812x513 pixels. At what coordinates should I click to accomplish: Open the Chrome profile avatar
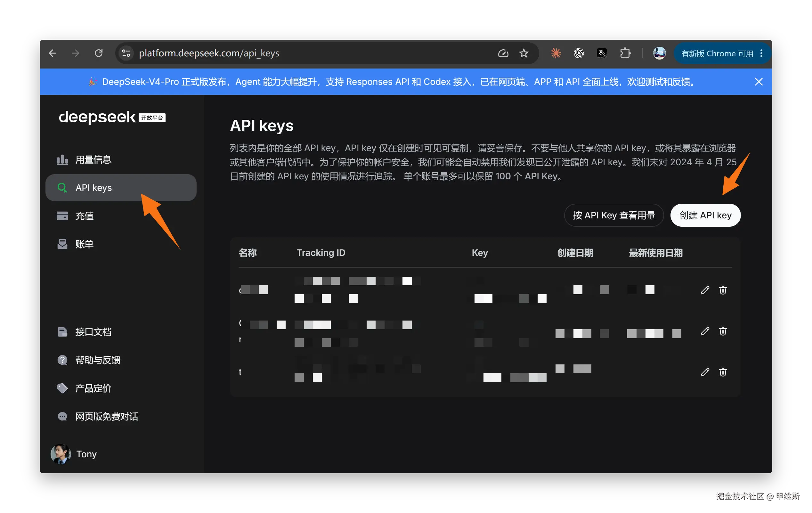(659, 53)
